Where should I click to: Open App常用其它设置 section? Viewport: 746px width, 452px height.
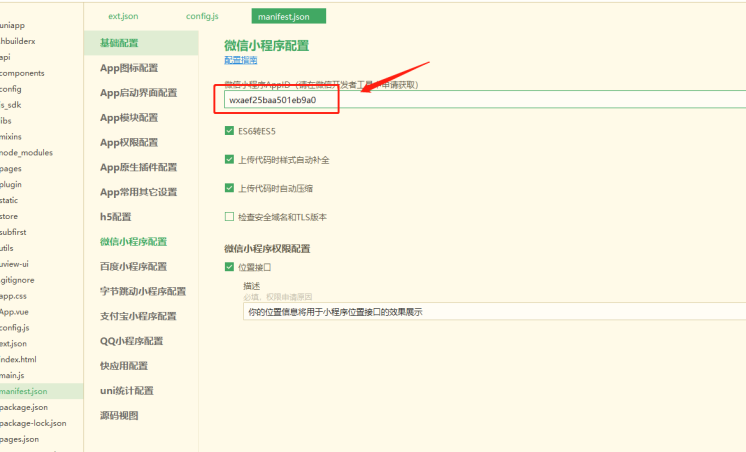click(138, 192)
